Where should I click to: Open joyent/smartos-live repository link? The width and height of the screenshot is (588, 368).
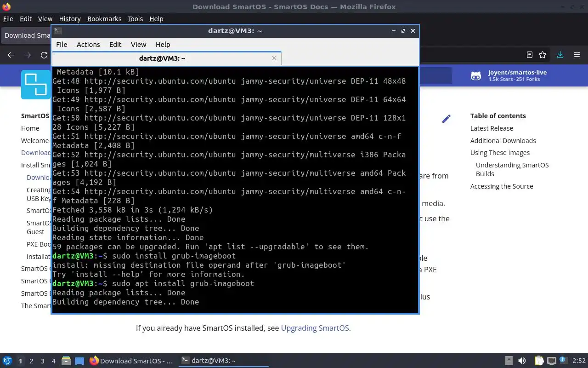pyautogui.click(x=518, y=72)
